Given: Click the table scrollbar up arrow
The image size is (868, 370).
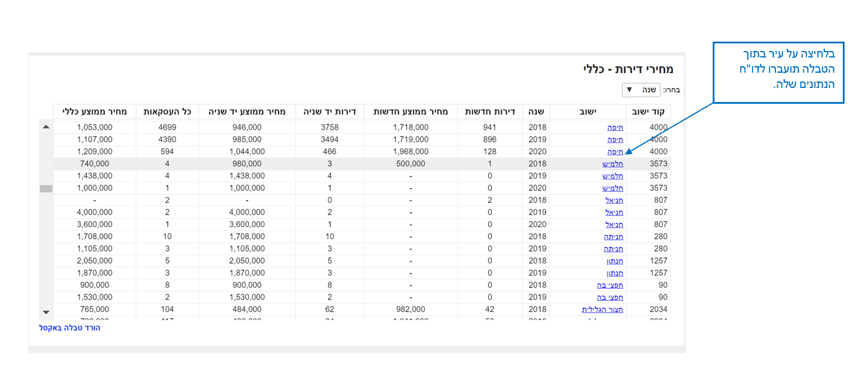Looking at the screenshot, I should [46, 127].
